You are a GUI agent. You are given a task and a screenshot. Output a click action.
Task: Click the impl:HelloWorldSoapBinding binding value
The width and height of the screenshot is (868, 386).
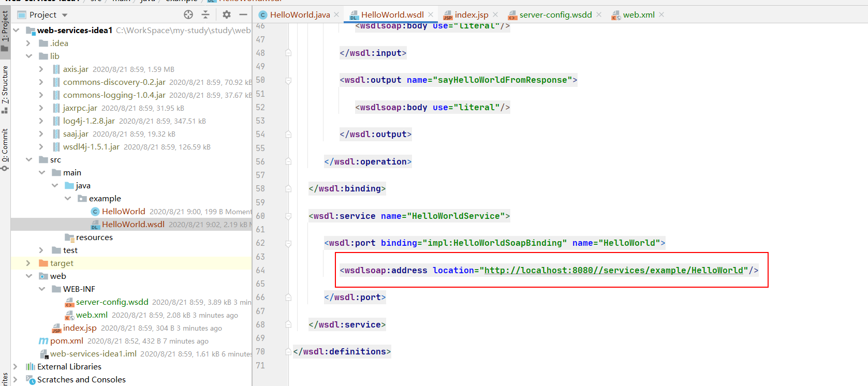point(495,243)
